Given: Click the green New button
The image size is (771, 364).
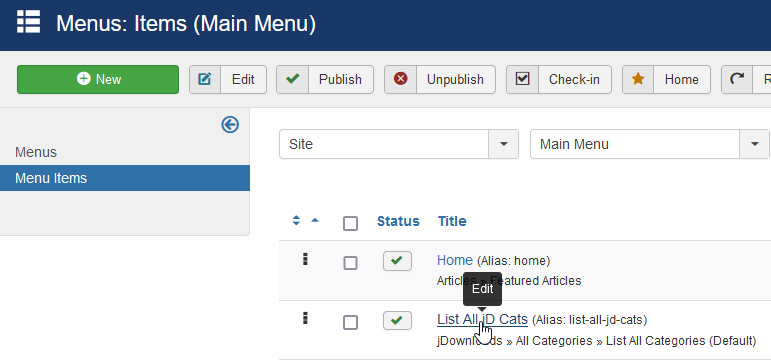Looking at the screenshot, I should coord(98,79).
